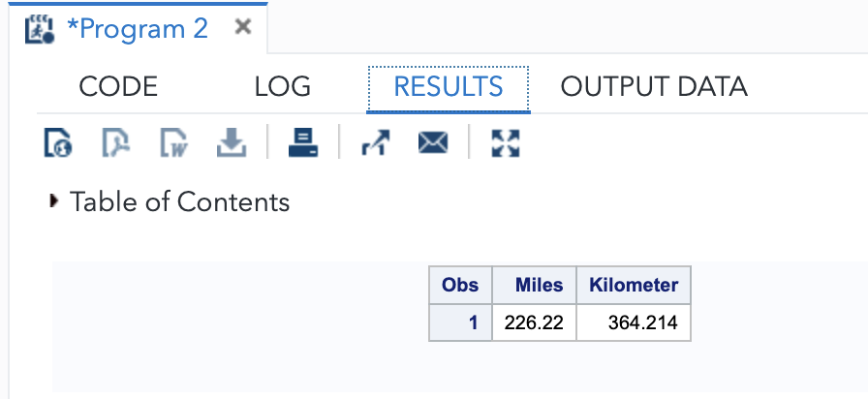Close the Program 2 tab
This screenshot has width=868, height=399.
point(243,27)
